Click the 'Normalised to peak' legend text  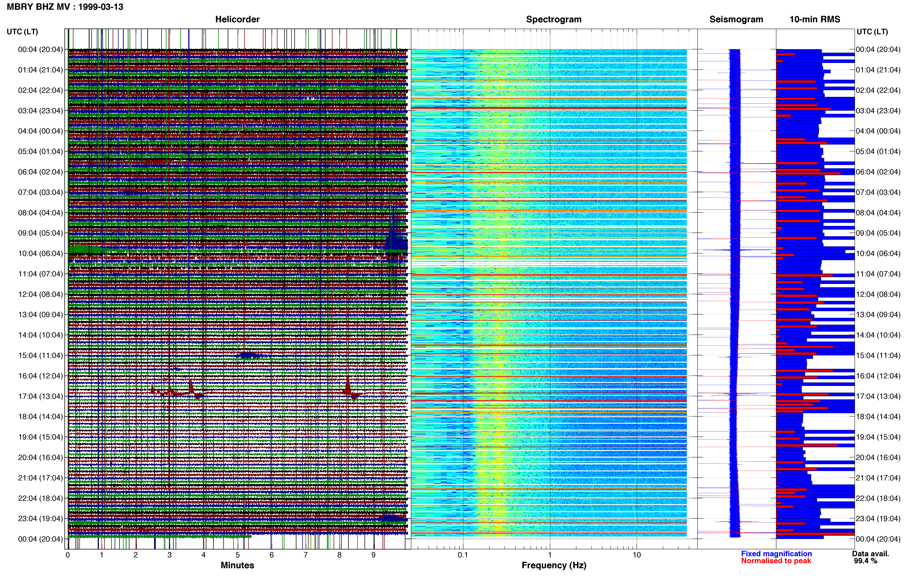776,561
